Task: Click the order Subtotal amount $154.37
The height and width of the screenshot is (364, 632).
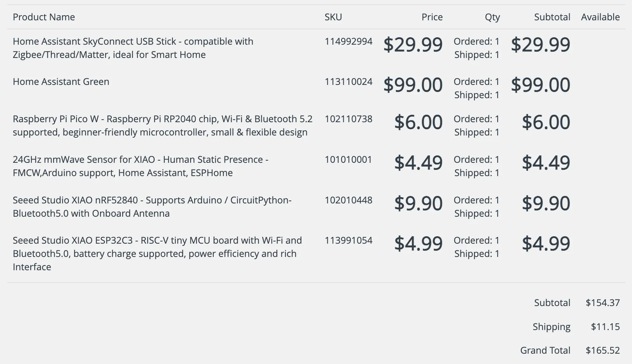Action: tap(602, 303)
